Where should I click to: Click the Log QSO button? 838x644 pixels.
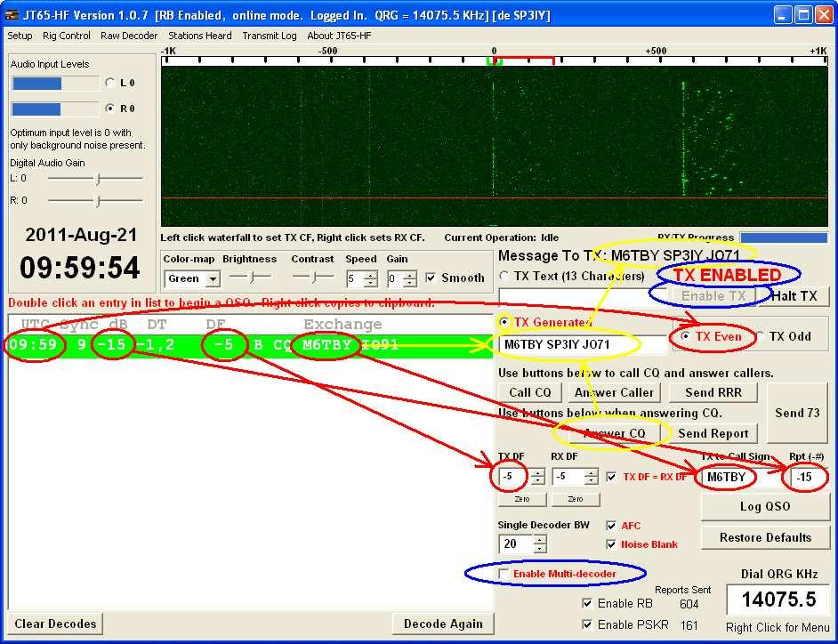tap(765, 507)
